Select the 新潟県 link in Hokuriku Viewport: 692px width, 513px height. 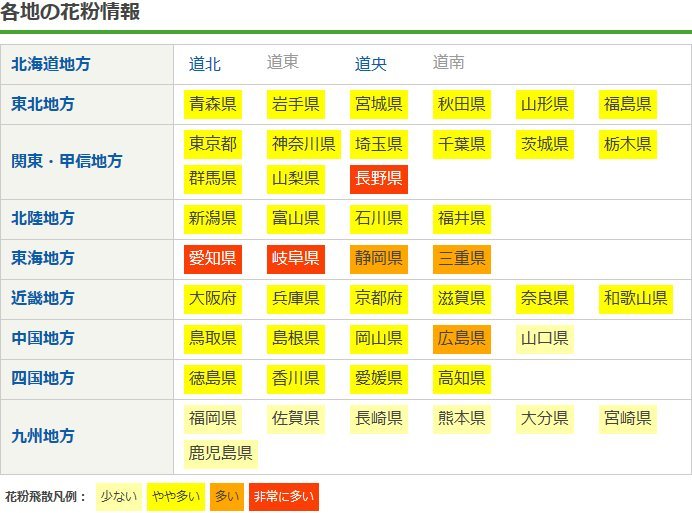point(213,219)
